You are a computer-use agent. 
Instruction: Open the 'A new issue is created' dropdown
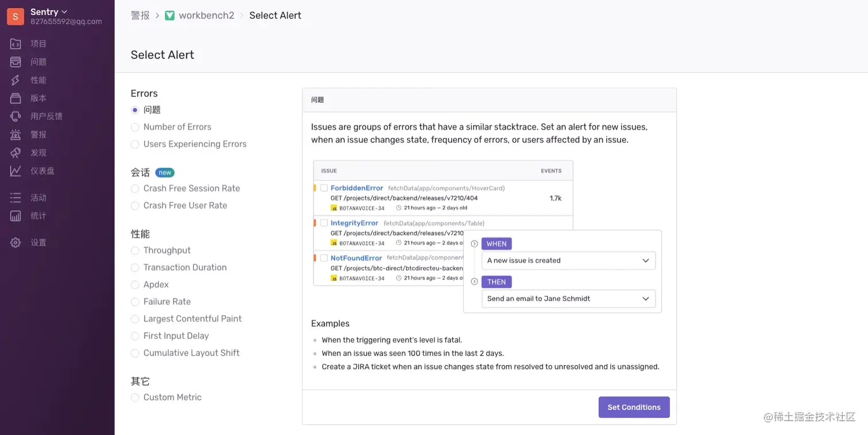(568, 261)
